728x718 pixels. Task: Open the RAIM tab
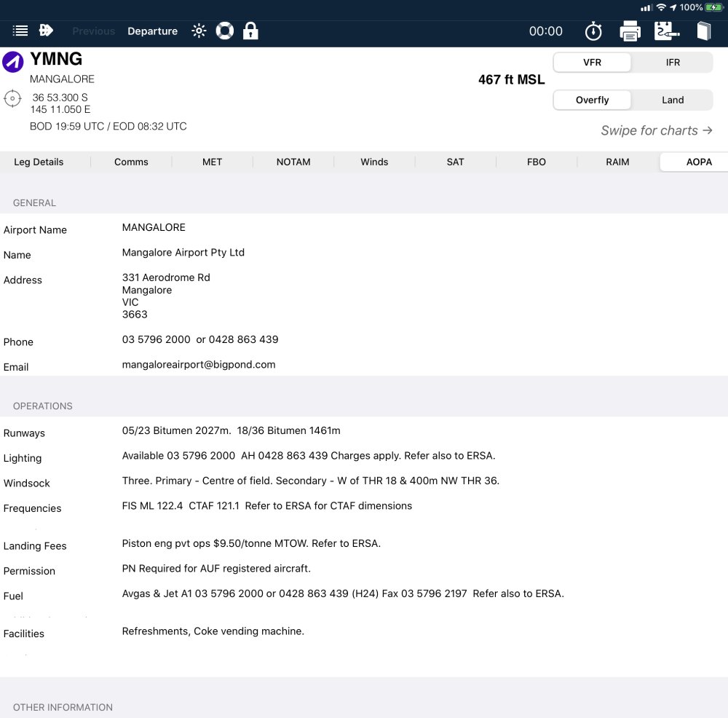pyautogui.click(x=617, y=162)
